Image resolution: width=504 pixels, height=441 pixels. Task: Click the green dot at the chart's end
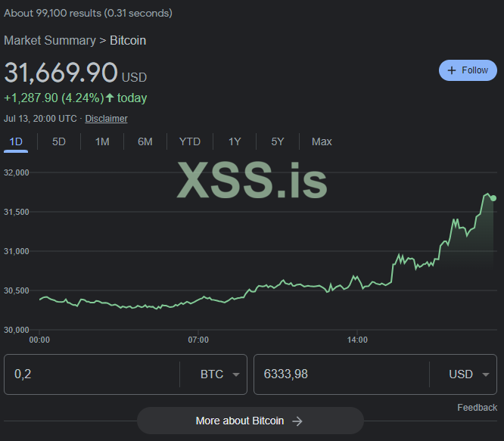[493, 198]
